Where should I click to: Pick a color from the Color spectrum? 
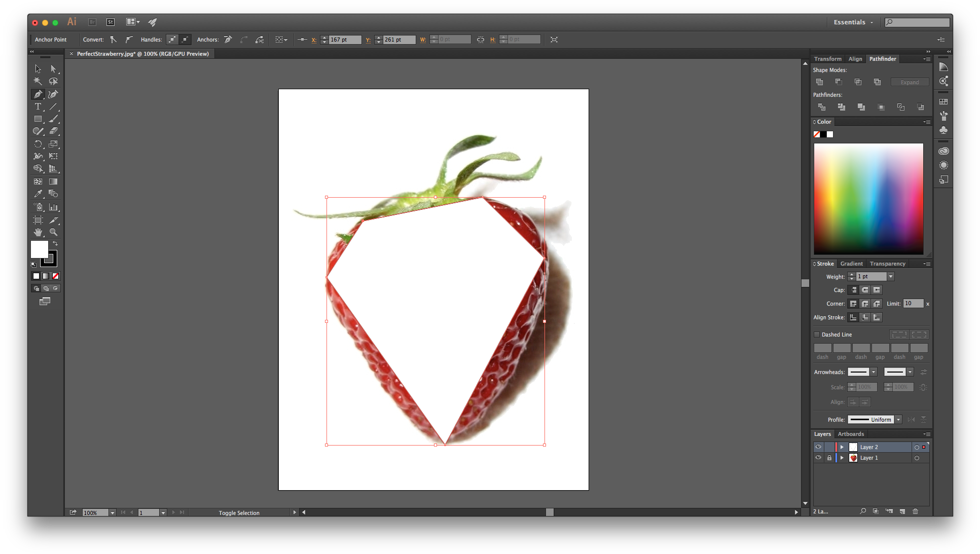pyautogui.click(x=868, y=199)
